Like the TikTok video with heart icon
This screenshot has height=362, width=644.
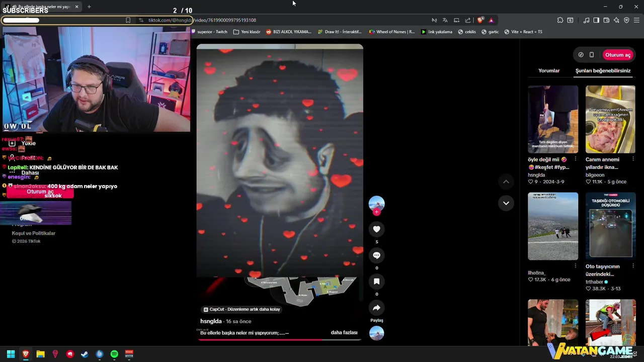click(x=376, y=229)
